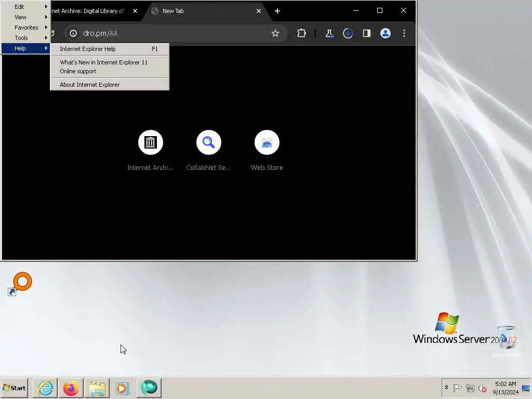Choose Internet Explorer Help entry
Viewport: 532px width, 399px height.
tap(109, 49)
